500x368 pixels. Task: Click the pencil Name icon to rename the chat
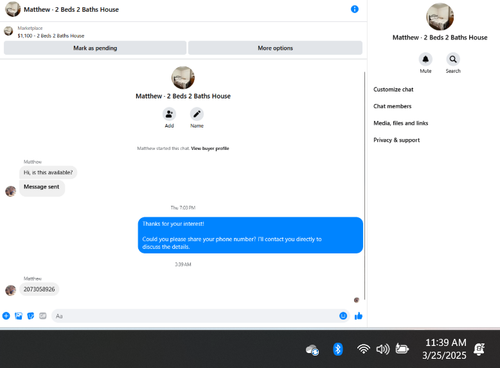197,114
